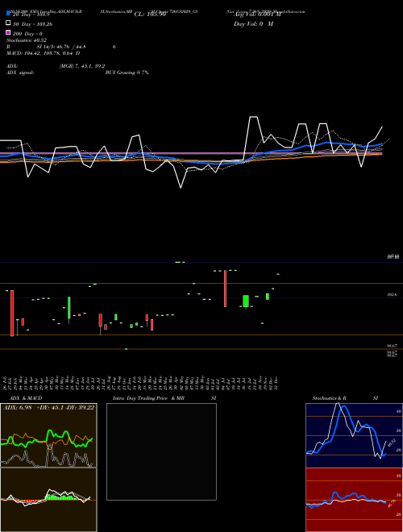Open the red RSI chart panel

tap(354, 500)
